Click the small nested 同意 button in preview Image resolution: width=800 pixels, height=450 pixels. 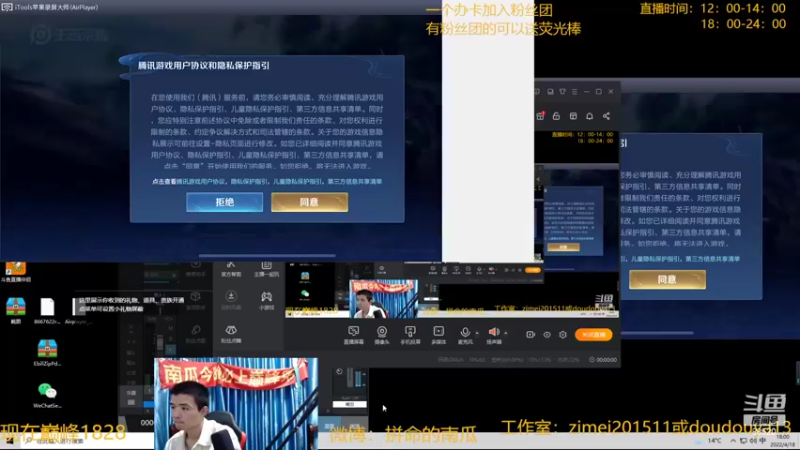tap(563, 247)
